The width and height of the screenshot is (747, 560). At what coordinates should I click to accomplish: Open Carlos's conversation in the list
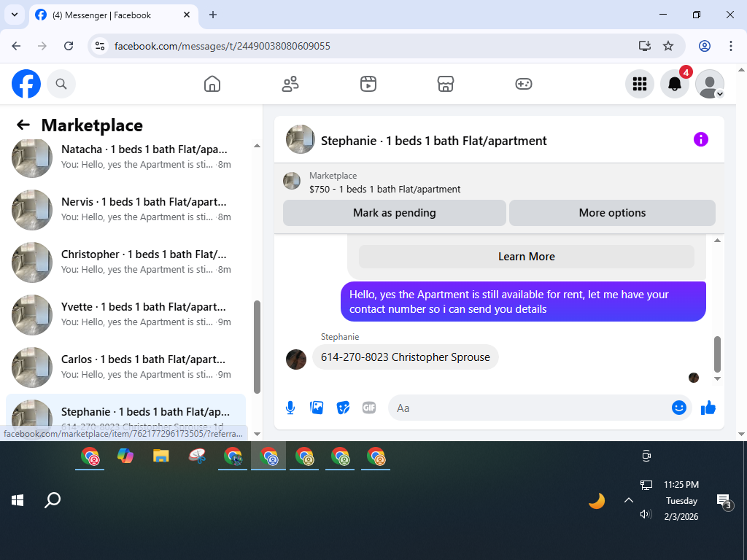[x=126, y=367]
